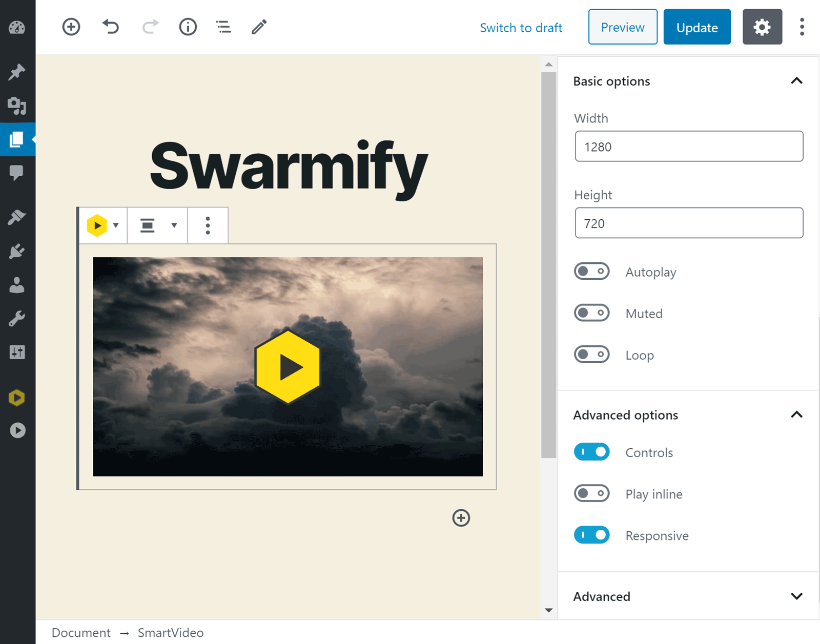Viewport: 820px width, 644px height.
Task: Enable the Play inline switch
Action: coord(592,493)
